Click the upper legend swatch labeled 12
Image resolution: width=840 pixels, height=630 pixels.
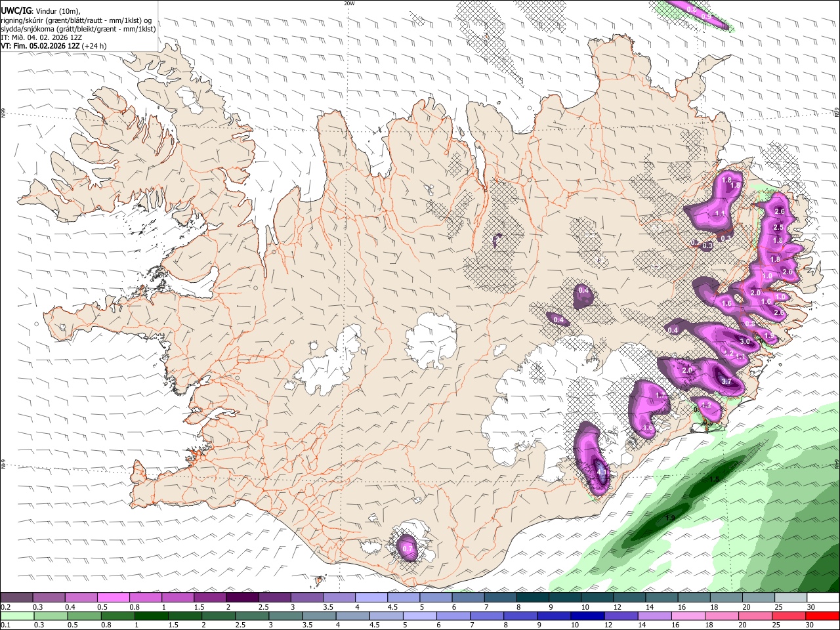point(629,598)
